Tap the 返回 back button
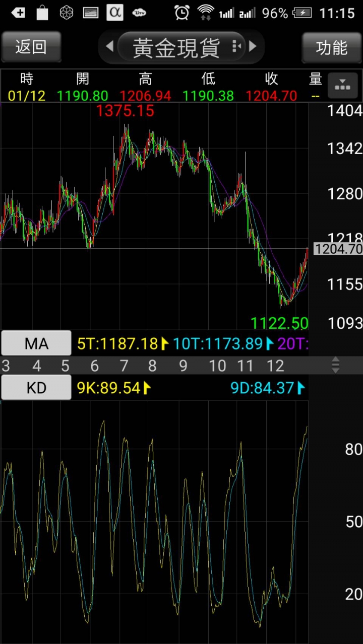The image size is (363, 644). 31,47
